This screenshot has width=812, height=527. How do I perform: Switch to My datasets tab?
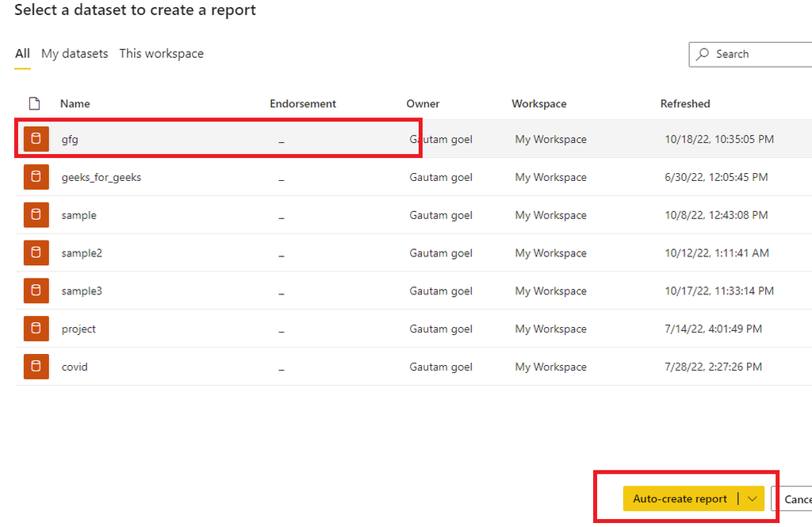coord(75,53)
